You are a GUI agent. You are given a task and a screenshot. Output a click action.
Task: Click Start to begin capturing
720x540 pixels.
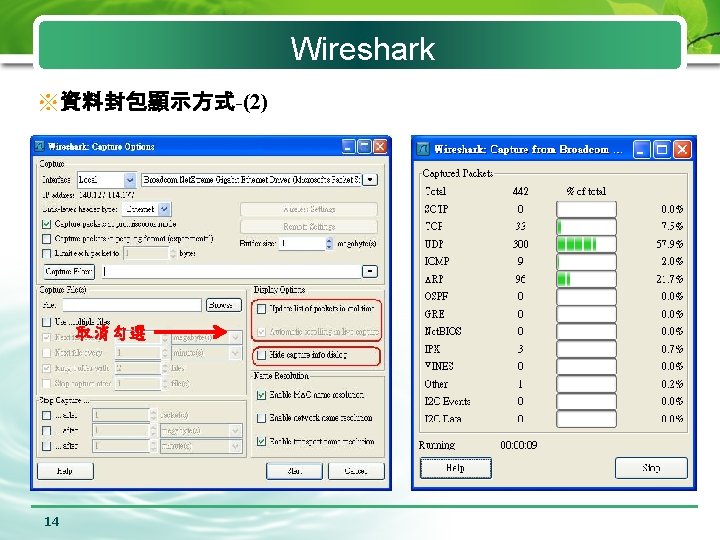294,471
